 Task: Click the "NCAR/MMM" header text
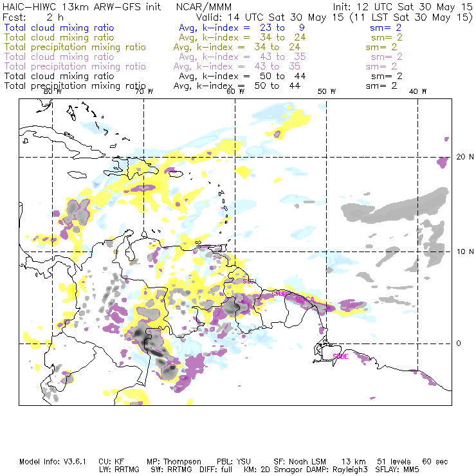pos(204,7)
